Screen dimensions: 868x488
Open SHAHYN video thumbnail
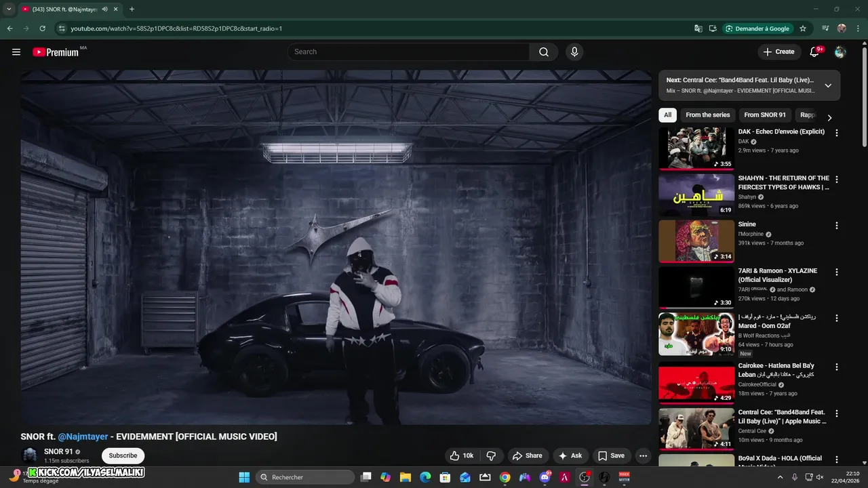coord(696,195)
